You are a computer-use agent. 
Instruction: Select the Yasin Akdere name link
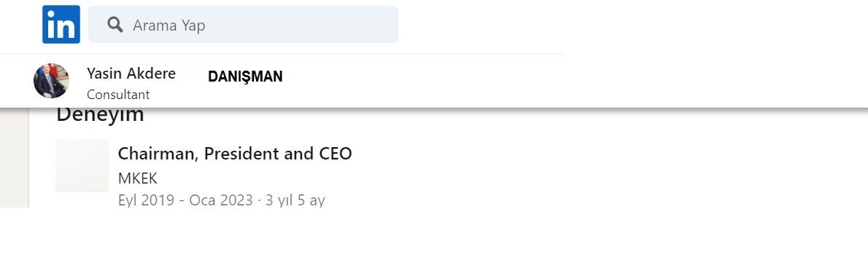pyautogui.click(x=131, y=74)
